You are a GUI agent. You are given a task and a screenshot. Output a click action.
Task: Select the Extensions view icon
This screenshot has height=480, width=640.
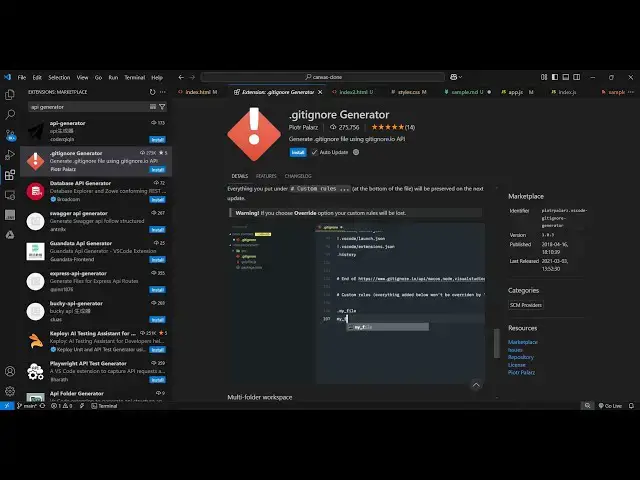(x=10, y=175)
